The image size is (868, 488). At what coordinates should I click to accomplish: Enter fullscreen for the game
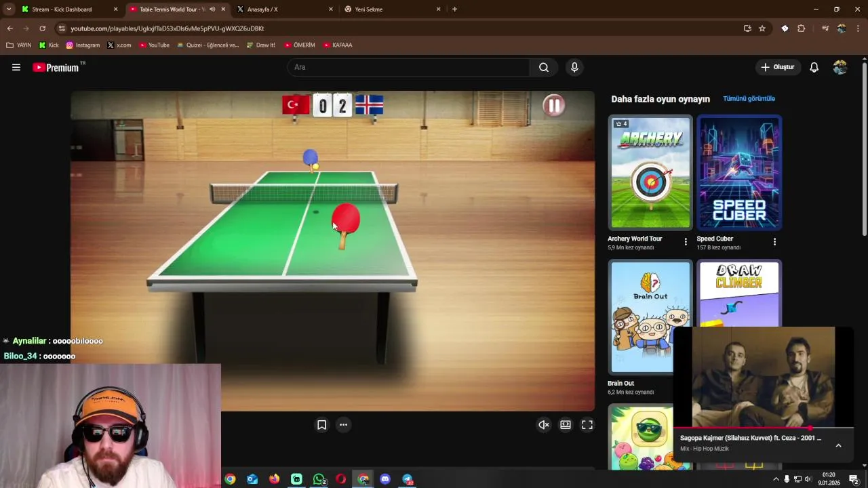(587, 425)
